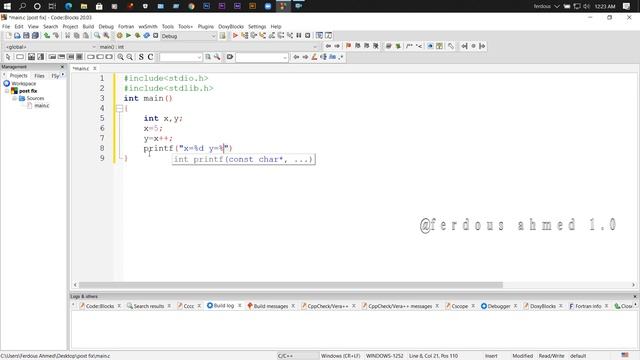The image size is (640, 360).
Task: Select main.c in the project tree
Action: pyautogui.click(x=41, y=106)
